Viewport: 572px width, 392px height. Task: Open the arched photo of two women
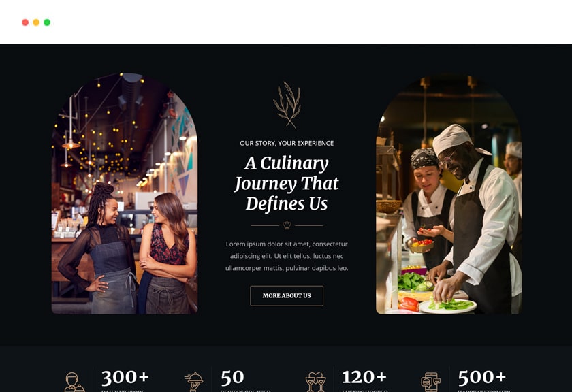click(125, 193)
